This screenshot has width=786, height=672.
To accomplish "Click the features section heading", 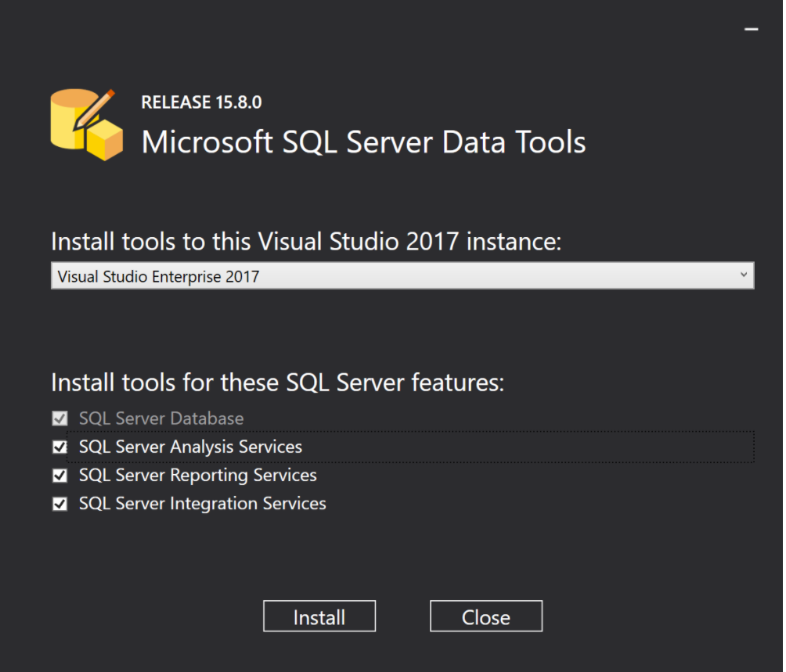I will [x=278, y=382].
